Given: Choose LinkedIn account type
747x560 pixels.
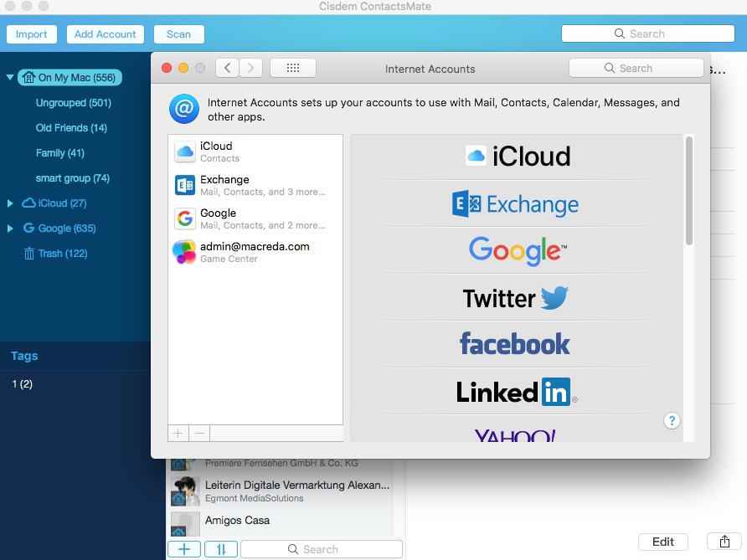Looking at the screenshot, I should pyautogui.click(x=517, y=392).
